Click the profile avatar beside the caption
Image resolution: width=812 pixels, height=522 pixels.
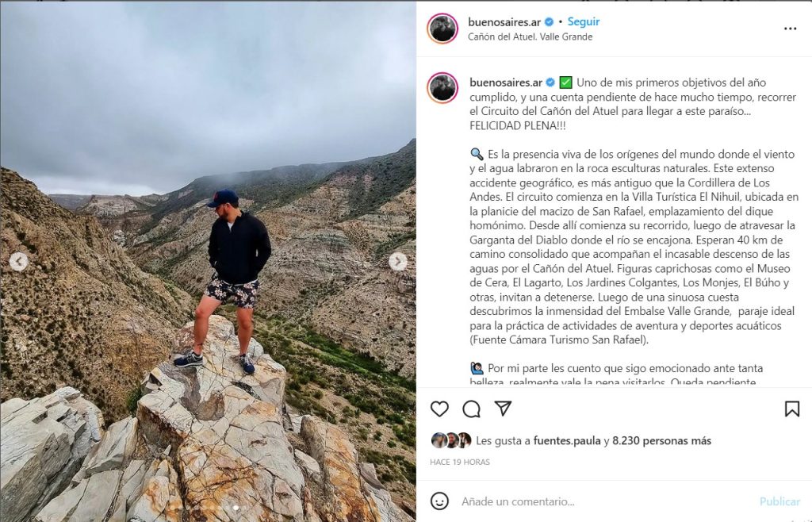click(x=442, y=87)
